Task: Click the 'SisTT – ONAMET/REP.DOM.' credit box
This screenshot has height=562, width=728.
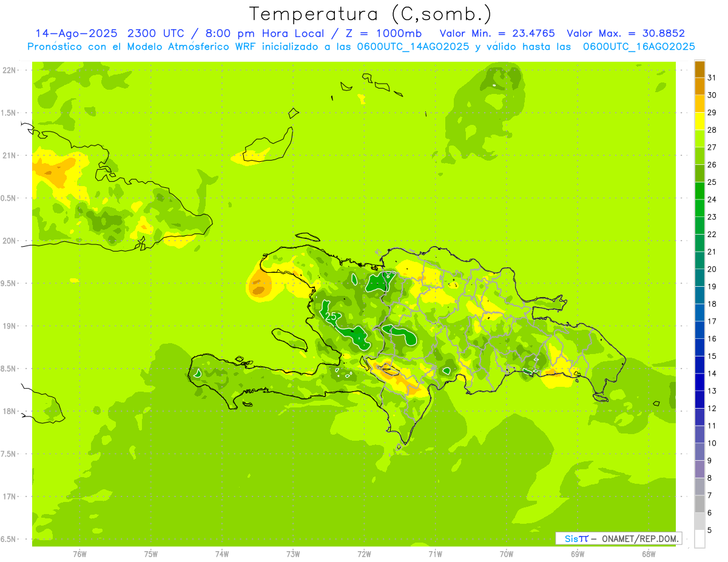Action: (x=618, y=538)
